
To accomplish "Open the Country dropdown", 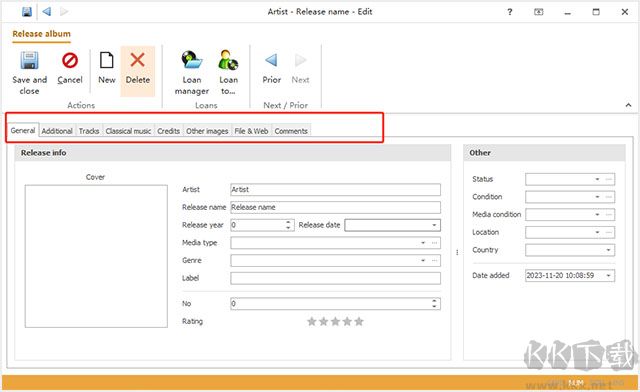I will point(608,250).
